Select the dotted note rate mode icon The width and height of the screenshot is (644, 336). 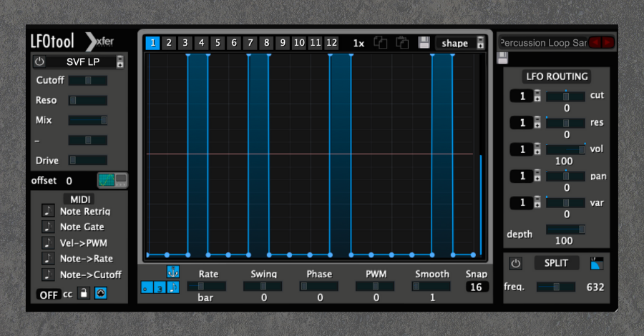click(147, 287)
